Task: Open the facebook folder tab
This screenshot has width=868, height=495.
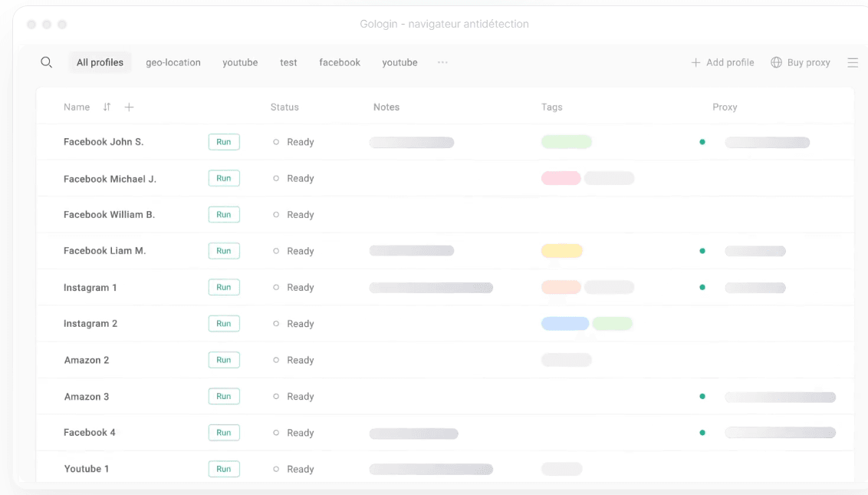Action: click(340, 63)
